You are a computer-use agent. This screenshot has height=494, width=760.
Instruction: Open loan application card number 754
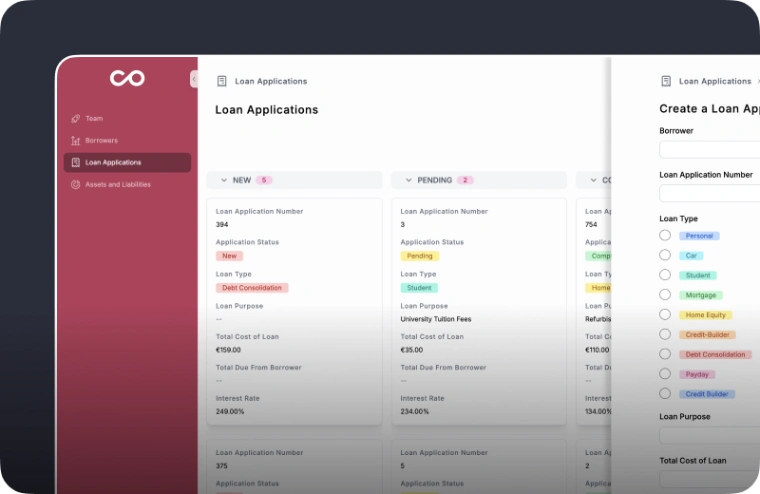594,312
